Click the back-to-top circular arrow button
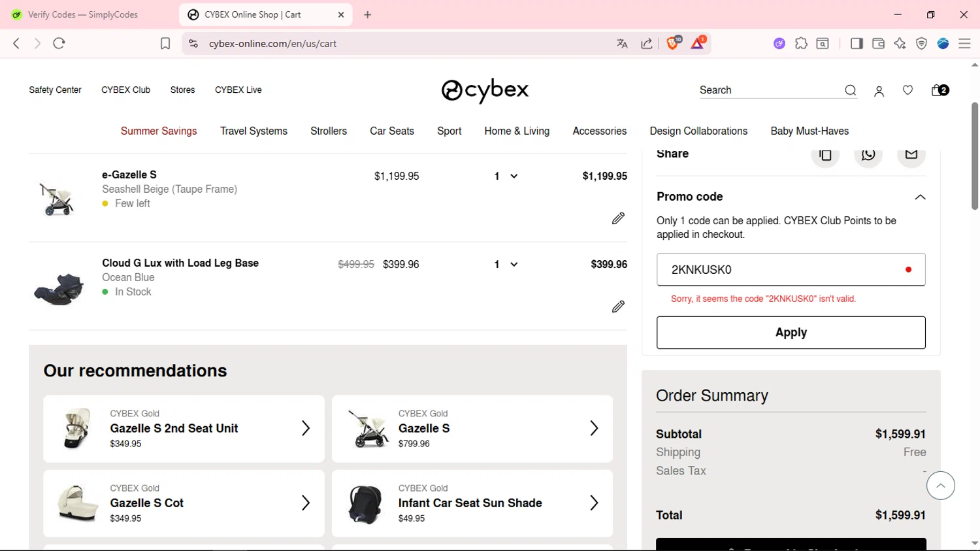The image size is (980, 551). tap(940, 486)
